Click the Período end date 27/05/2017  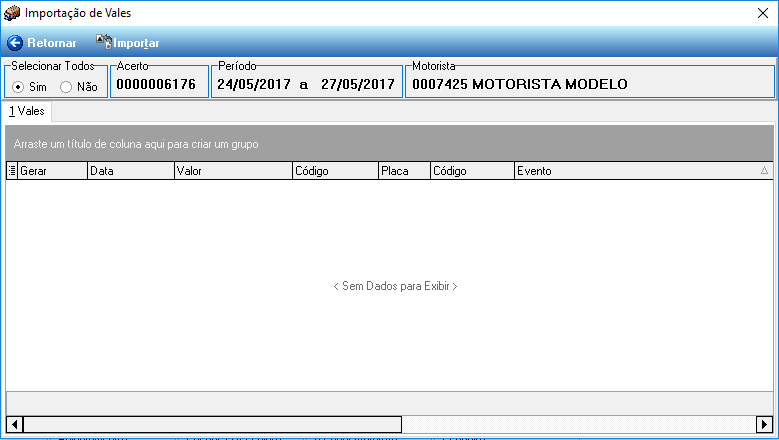pyautogui.click(x=358, y=84)
